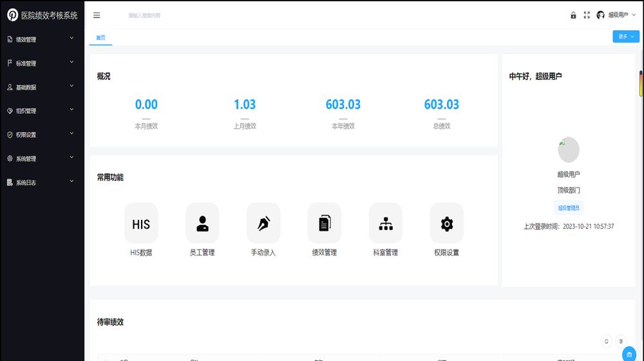Click the 标准管理 flag icon in the sidebar
Viewport: 644px width, 361px height.
(x=10, y=63)
